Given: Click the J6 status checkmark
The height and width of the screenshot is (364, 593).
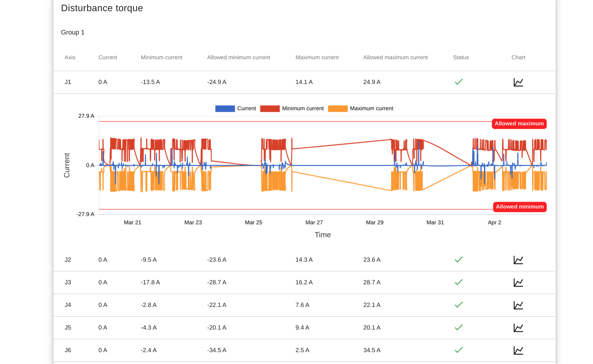Looking at the screenshot, I should click(x=458, y=350).
